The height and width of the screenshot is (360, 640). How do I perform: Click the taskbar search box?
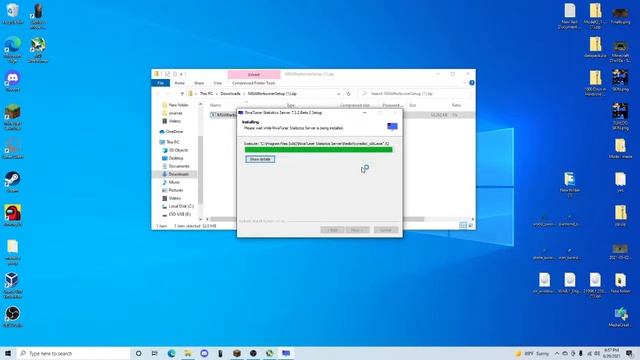[x=73, y=353]
